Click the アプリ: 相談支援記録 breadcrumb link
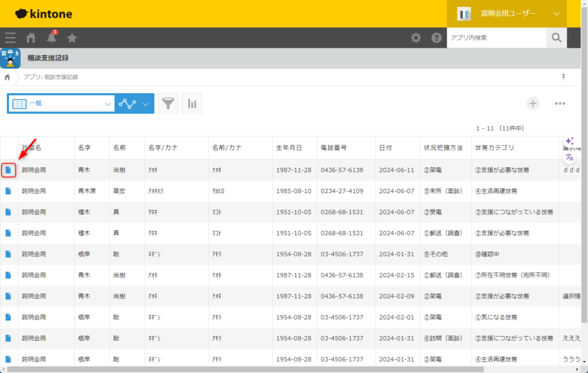 tap(51, 77)
